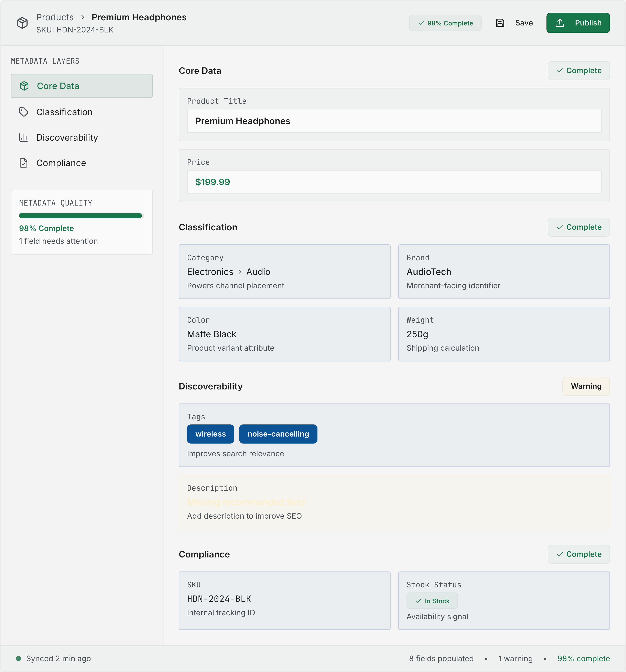Click the document check Compliance icon
Viewport: 626px width, 672px height.
(x=23, y=163)
